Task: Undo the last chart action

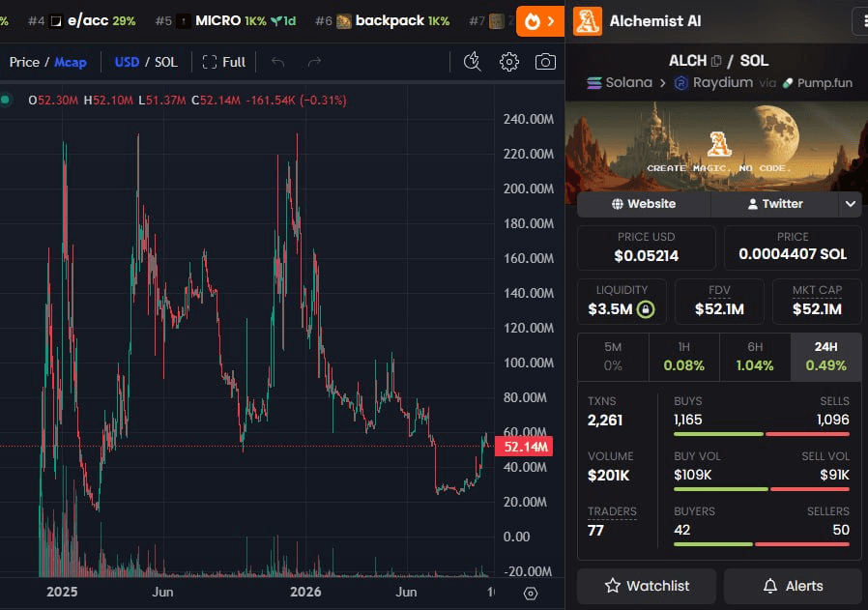Action: coord(277,62)
